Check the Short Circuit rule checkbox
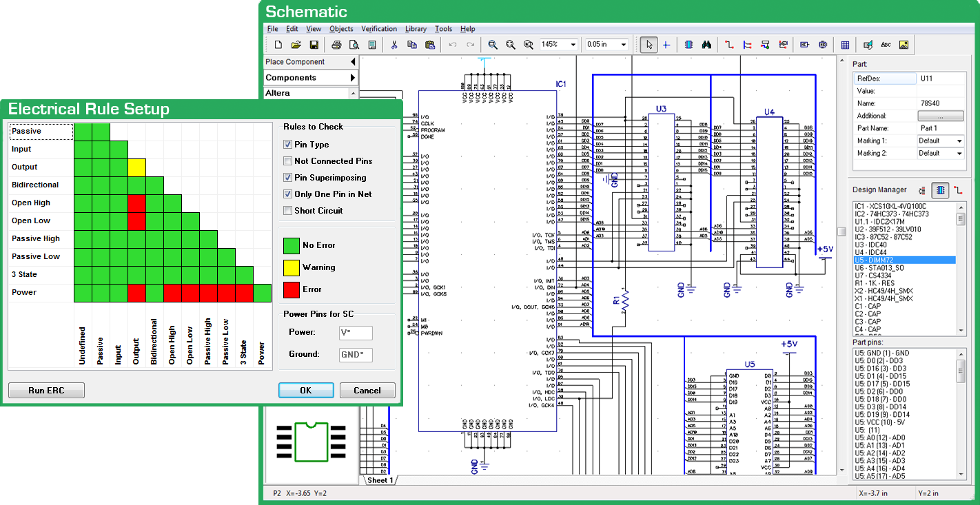Viewport: 980px width, 505px height. coord(288,211)
